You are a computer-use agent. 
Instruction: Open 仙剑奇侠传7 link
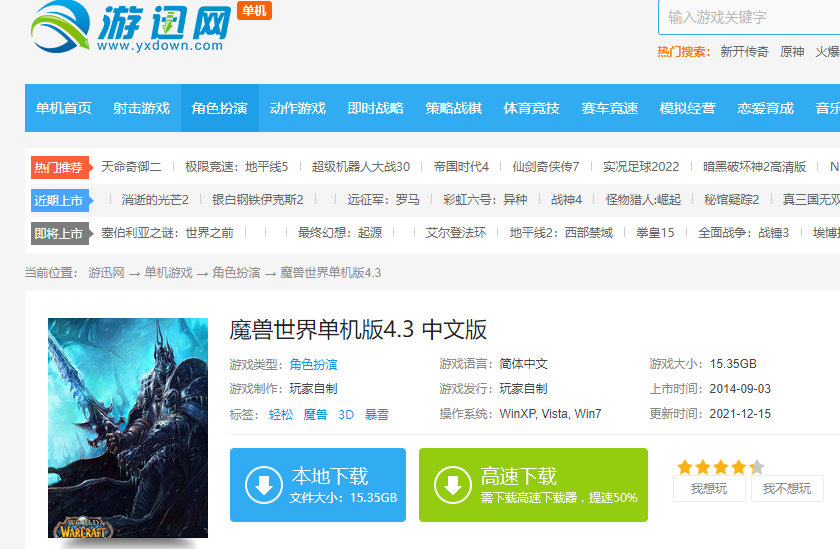point(545,167)
